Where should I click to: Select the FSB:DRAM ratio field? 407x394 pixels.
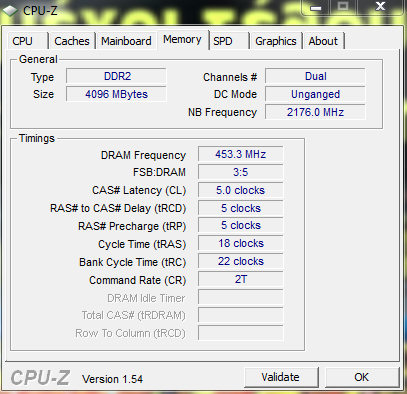241,172
